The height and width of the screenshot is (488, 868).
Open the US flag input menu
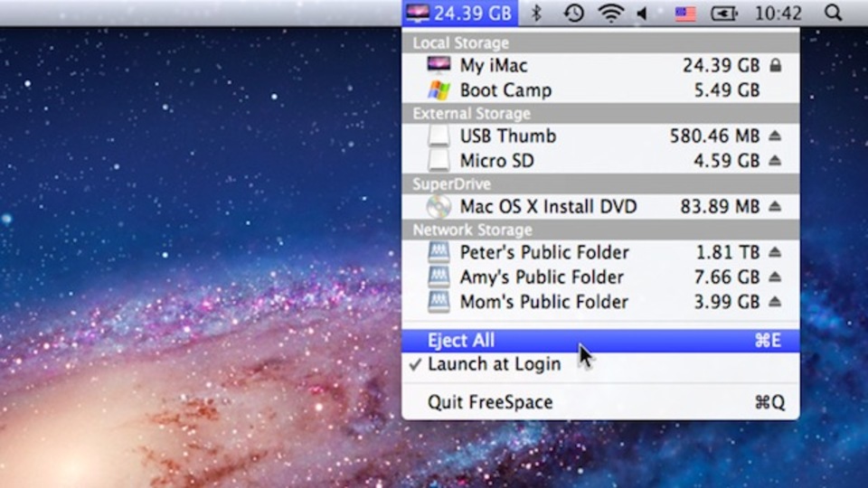click(x=685, y=14)
